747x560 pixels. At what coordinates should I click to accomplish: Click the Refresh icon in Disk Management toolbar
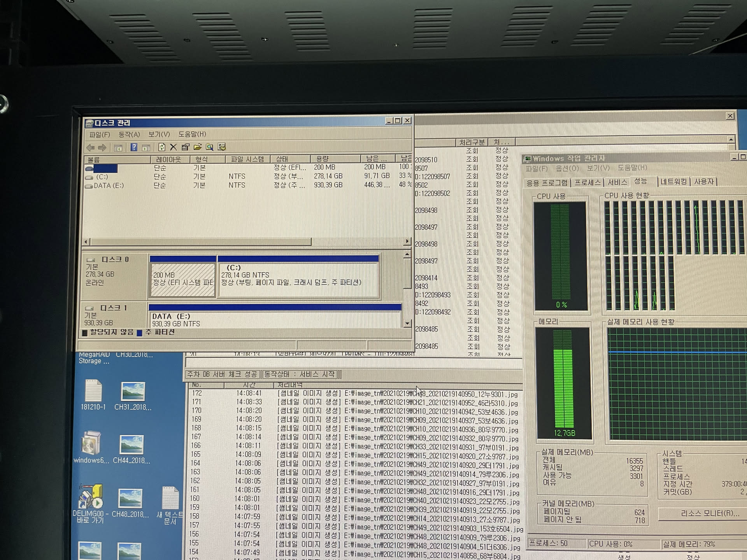click(162, 147)
